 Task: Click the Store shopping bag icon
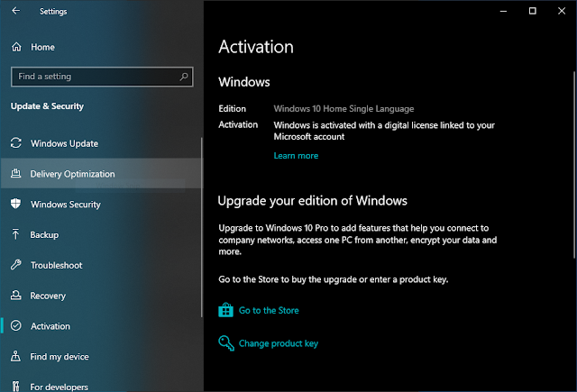[x=225, y=310]
